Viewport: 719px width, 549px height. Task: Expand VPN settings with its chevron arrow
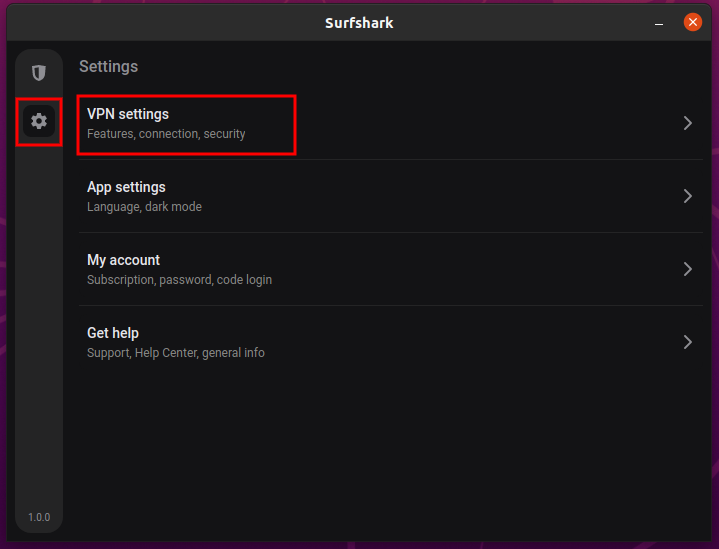687,123
